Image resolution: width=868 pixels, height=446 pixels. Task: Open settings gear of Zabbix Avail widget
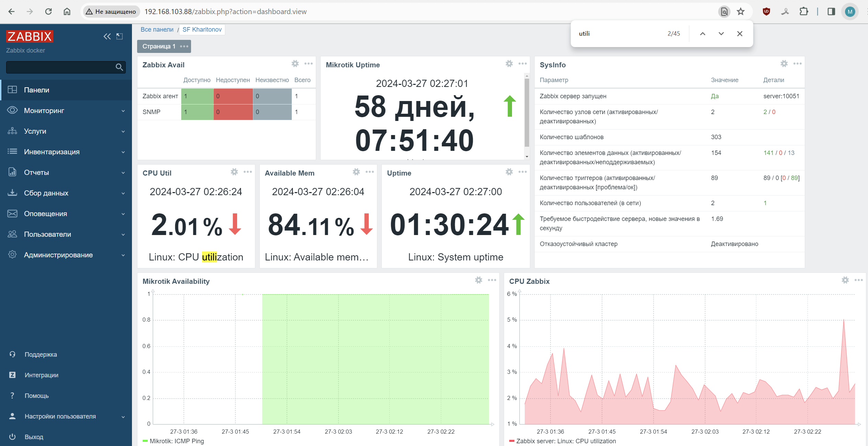295,64
